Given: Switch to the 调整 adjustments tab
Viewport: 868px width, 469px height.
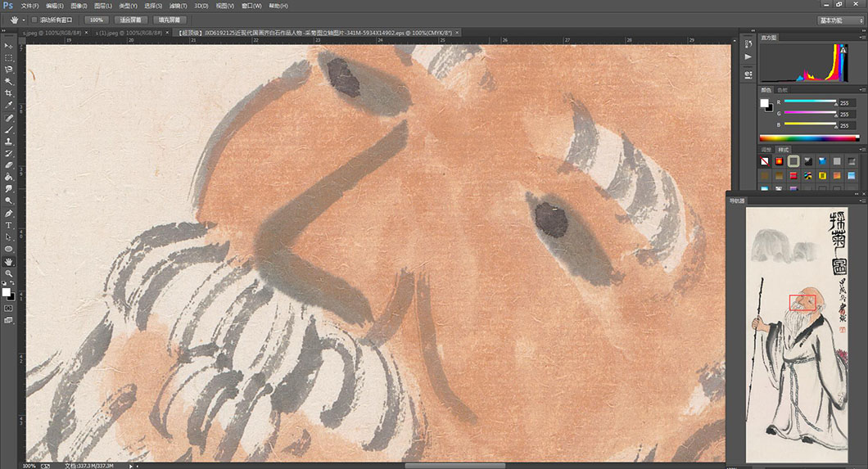Looking at the screenshot, I should 766,149.
